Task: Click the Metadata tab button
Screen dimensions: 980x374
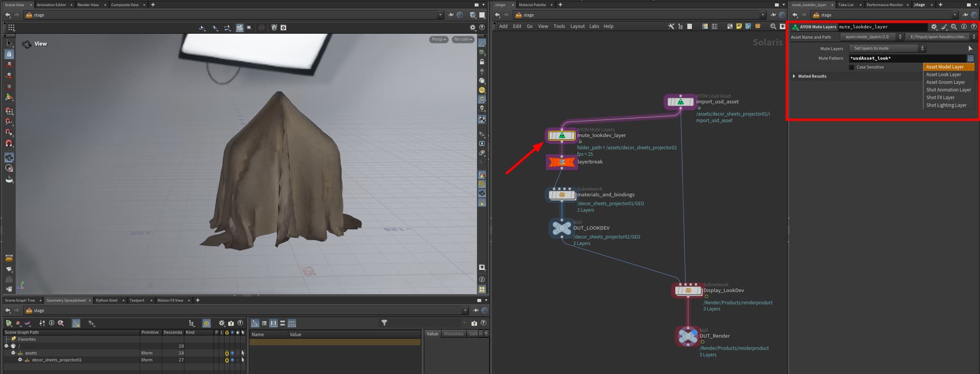Action: (x=453, y=334)
